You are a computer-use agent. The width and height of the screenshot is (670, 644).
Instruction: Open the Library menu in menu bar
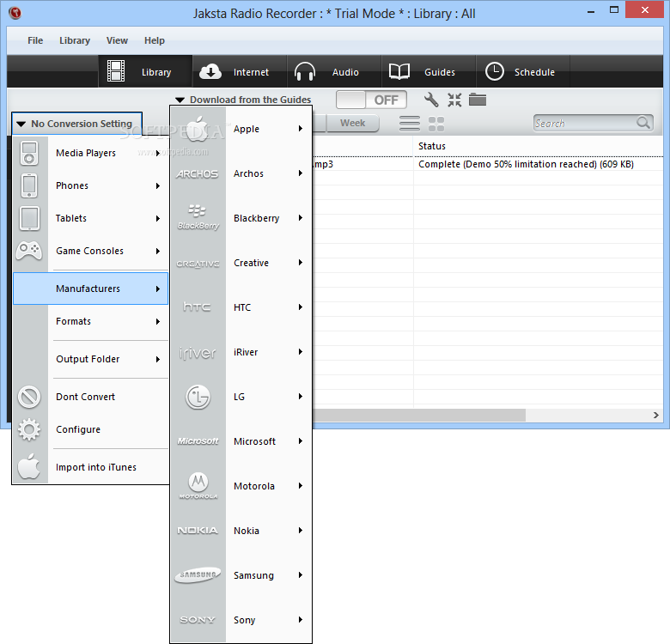click(x=75, y=40)
